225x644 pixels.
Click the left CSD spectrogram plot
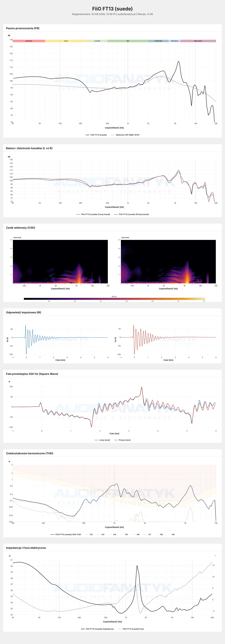60,262
